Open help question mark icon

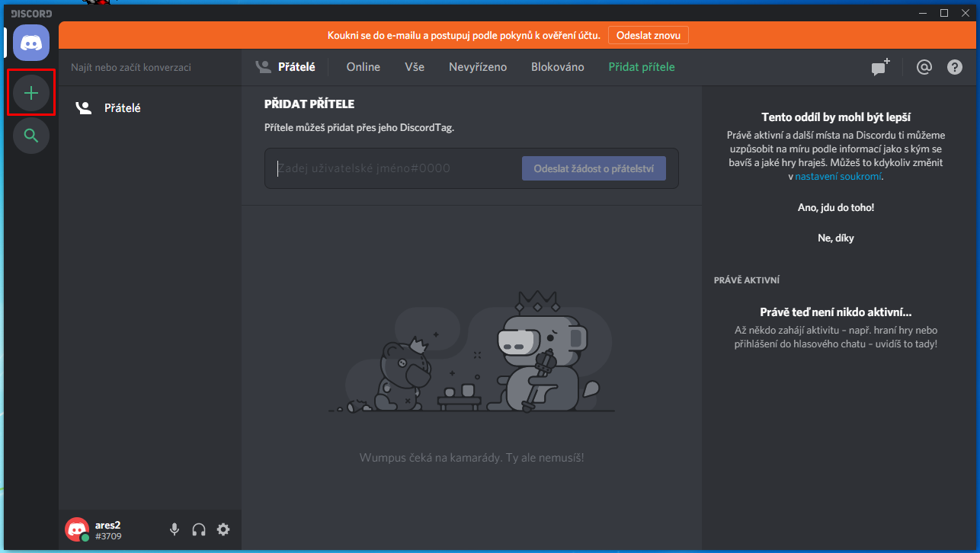pyautogui.click(x=954, y=67)
